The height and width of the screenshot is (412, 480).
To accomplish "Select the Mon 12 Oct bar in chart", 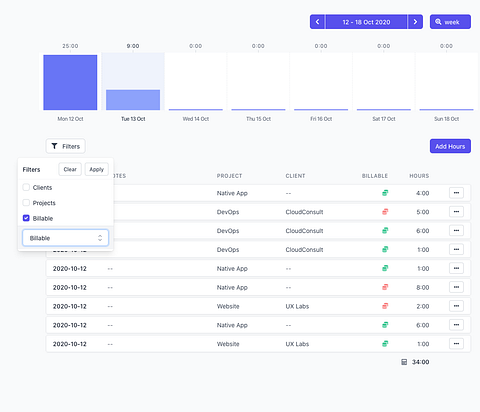I will point(70,82).
